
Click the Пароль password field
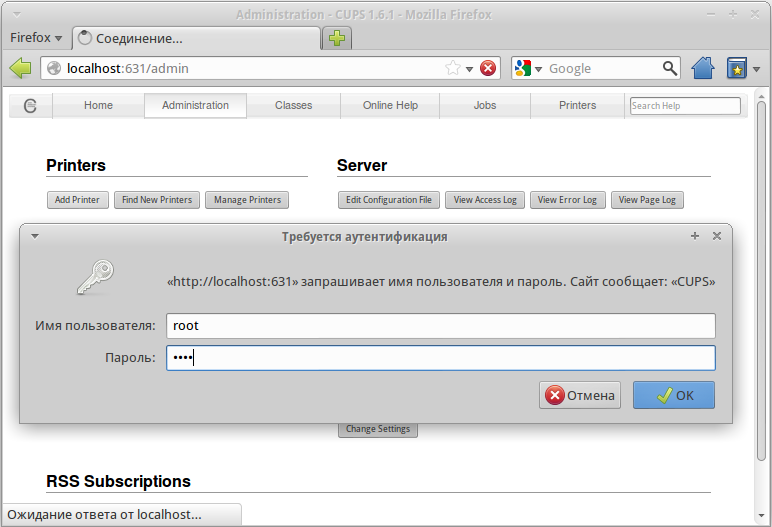(441, 358)
